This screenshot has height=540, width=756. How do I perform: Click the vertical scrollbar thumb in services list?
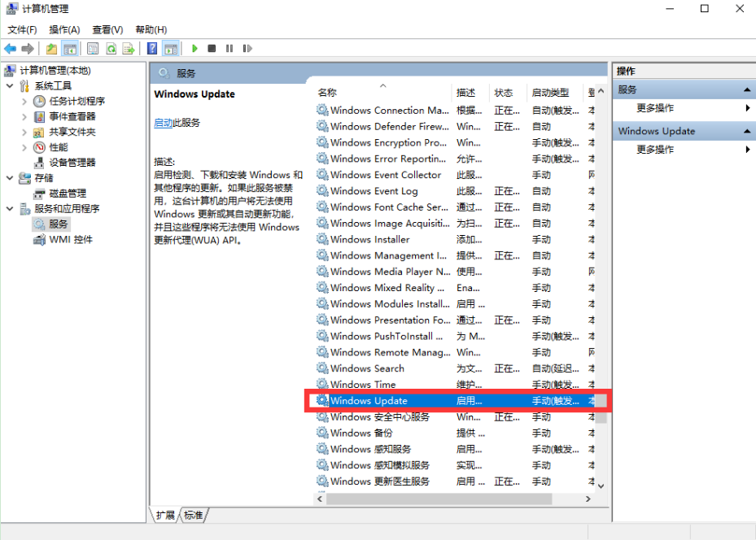(601, 409)
